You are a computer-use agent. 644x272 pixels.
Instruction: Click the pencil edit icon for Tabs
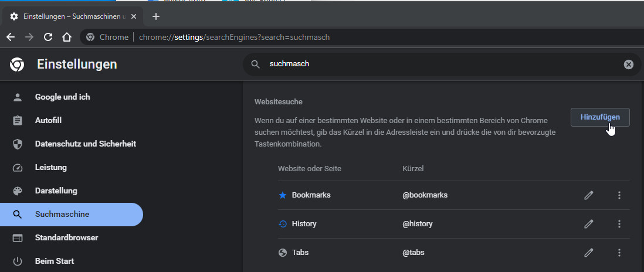pyautogui.click(x=589, y=253)
